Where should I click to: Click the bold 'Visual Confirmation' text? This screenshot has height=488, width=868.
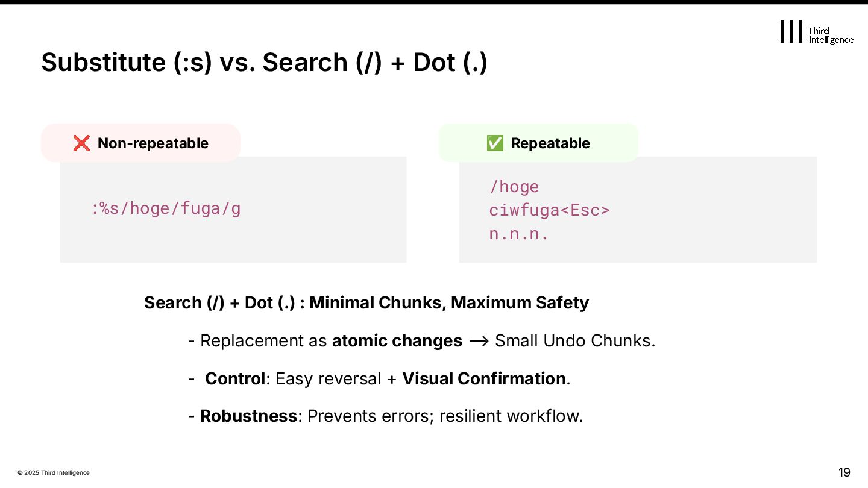point(484,379)
